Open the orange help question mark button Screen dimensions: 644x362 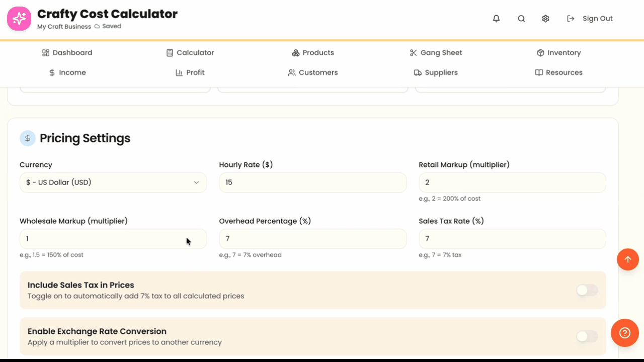pyautogui.click(x=625, y=333)
